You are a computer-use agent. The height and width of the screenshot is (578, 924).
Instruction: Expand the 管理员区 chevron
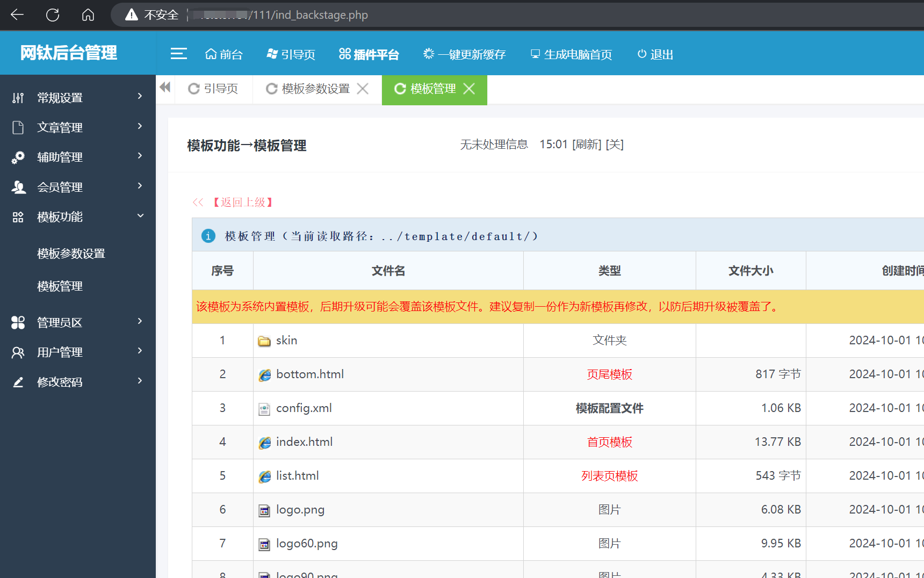click(x=140, y=321)
